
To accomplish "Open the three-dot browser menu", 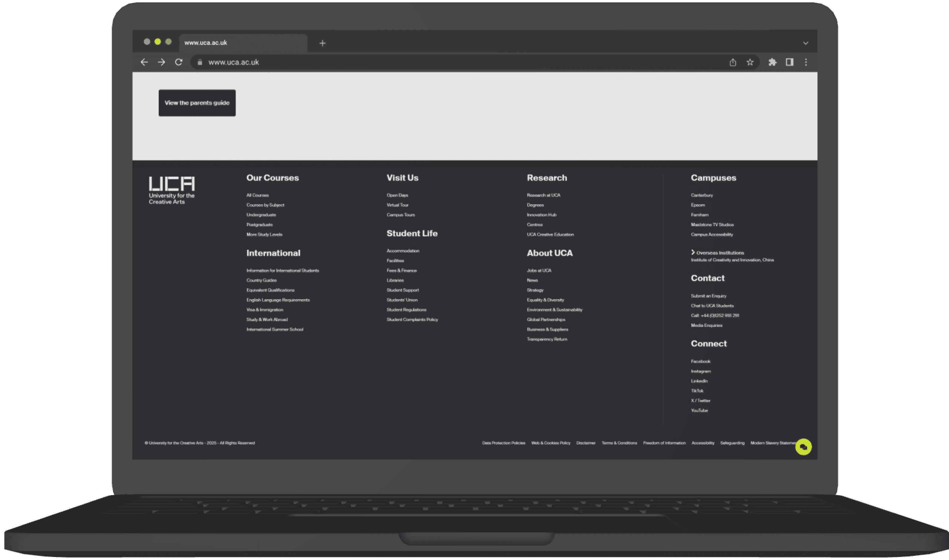I will 806,62.
